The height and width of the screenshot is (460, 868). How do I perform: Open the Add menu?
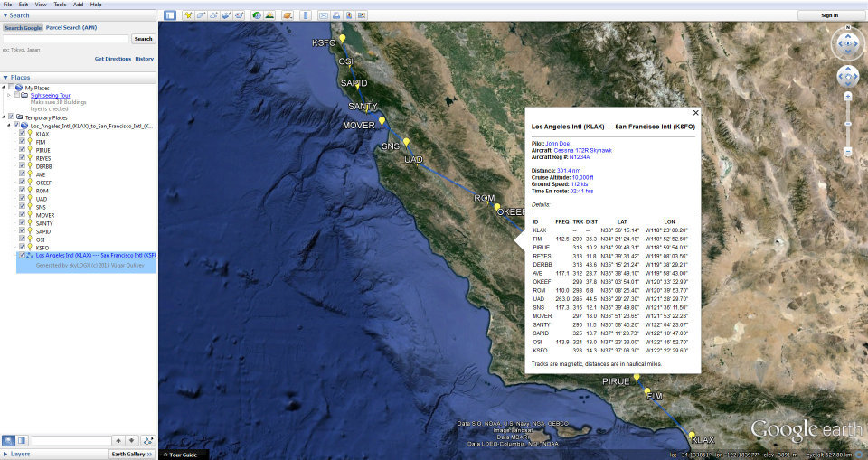click(78, 4)
